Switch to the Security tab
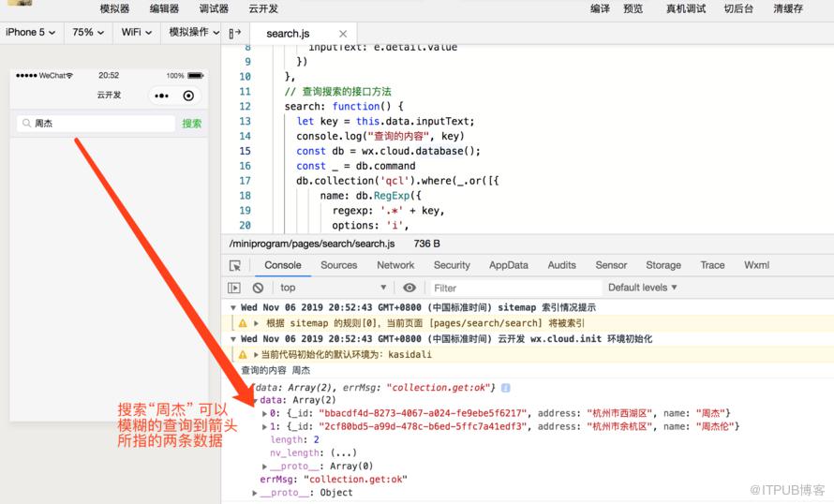The image size is (834, 504). click(452, 265)
